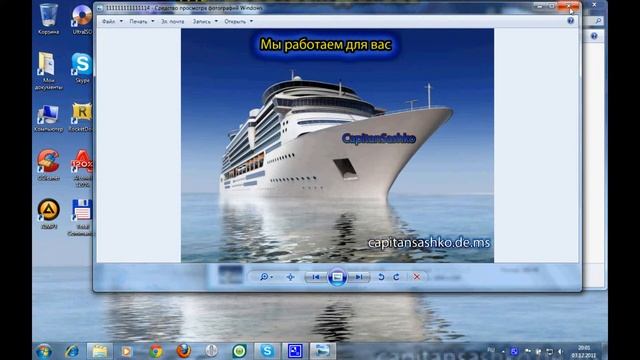Open the Alcohol 120% desktop shortcut
640x360 pixels.
pyautogui.click(x=82, y=168)
